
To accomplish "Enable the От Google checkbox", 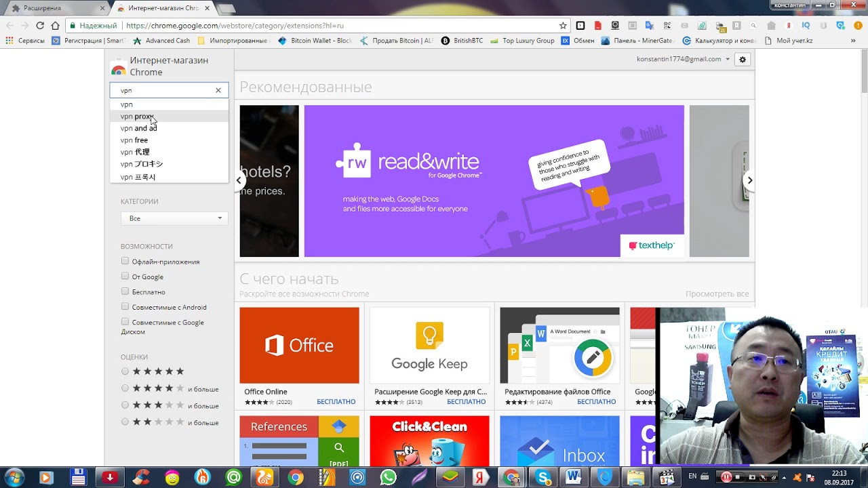I will [125, 276].
